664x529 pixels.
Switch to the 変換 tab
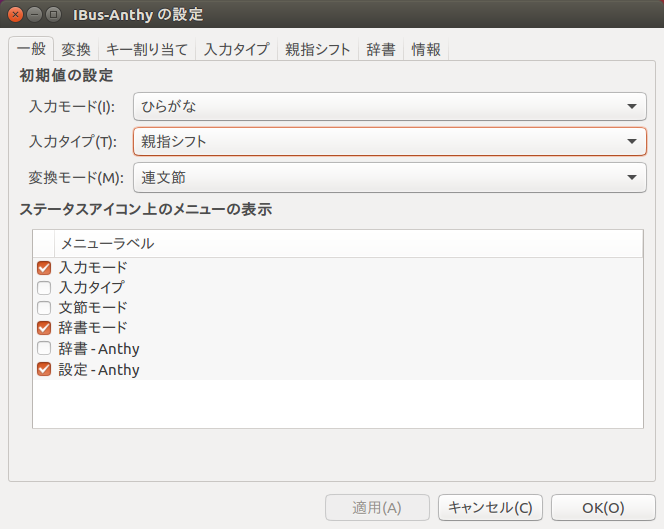(76, 49)
